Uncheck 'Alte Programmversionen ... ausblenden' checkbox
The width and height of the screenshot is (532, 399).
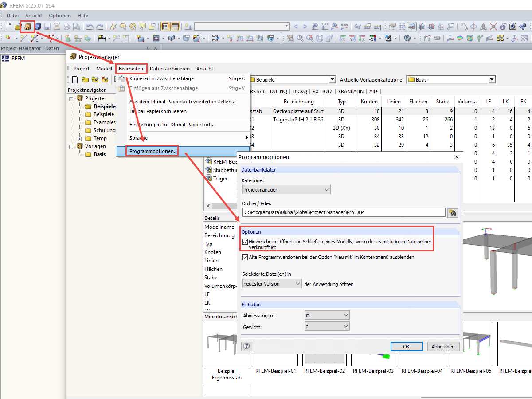[x=245, y=257]
